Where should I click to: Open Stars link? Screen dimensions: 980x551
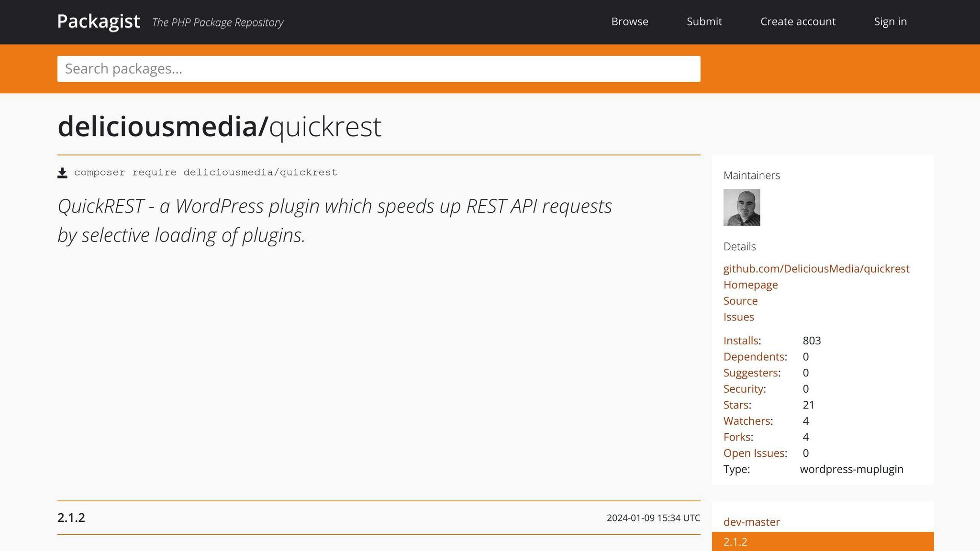736,405
